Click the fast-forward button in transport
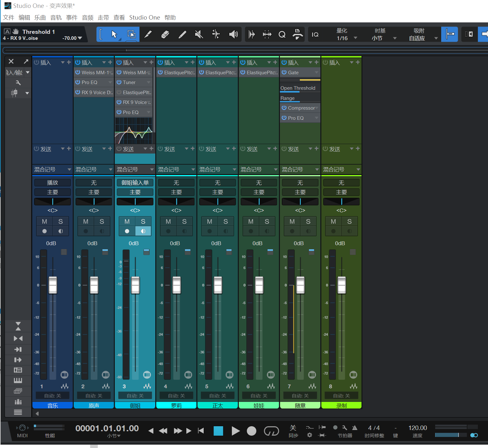The image size is (488, 448). coord(178,431)
